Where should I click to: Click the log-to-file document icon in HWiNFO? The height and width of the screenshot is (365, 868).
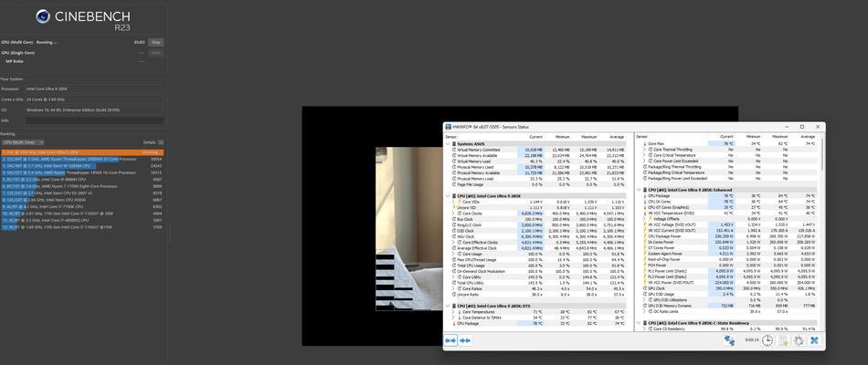pyautogui.click(x=783, y=340)
